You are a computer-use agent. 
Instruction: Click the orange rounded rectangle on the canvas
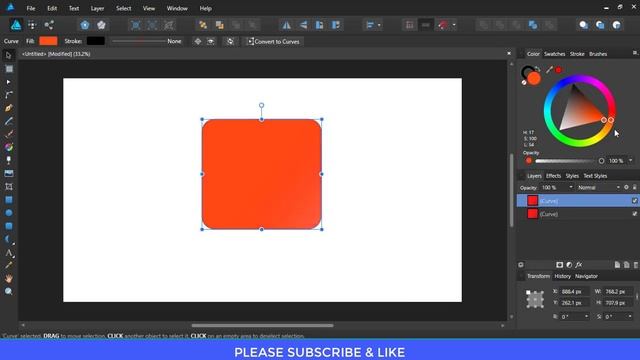(262, 174)
